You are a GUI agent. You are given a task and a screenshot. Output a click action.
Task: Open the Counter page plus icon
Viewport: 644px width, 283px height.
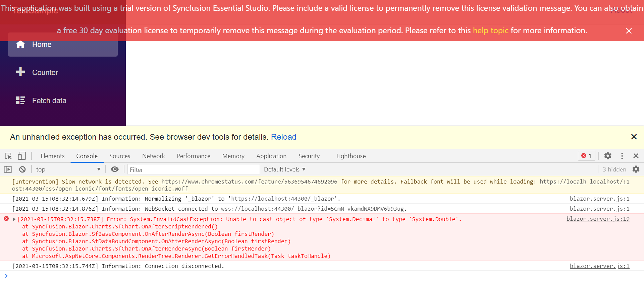click(x=20, y=72)
